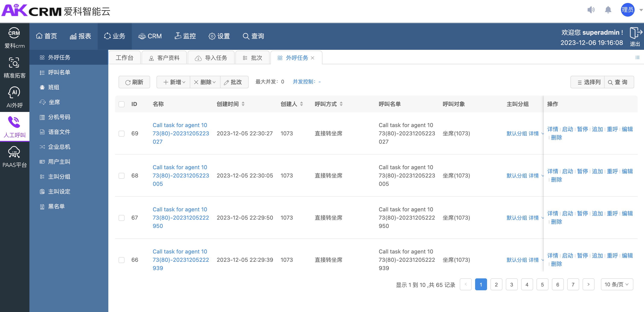Viewport: 644px width, 312px height.
Task: Go to pagination page 3
Action: point(512,285)
